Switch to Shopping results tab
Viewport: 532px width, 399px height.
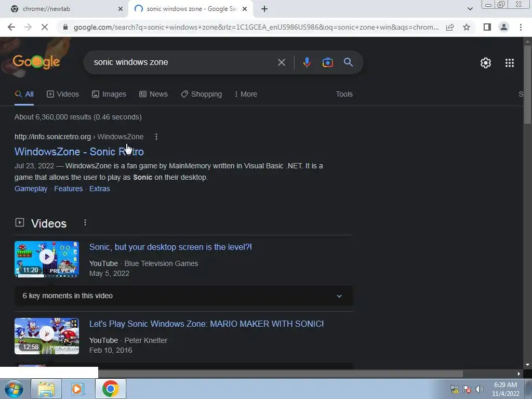point(201,94)
